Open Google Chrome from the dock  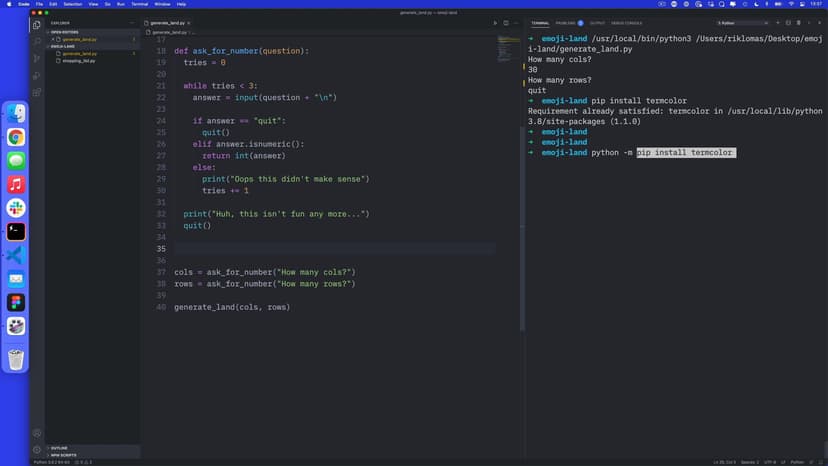[16, 137]
